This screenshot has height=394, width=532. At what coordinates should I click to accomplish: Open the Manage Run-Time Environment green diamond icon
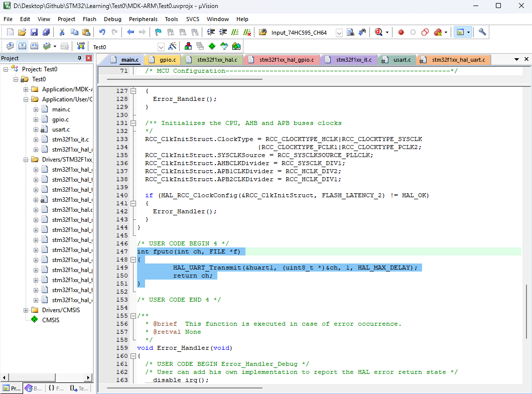212,46
